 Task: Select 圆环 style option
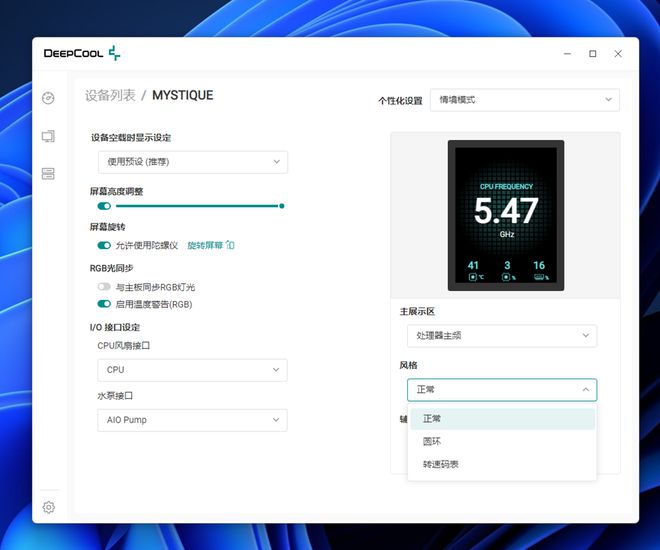(x=502, y=441)
